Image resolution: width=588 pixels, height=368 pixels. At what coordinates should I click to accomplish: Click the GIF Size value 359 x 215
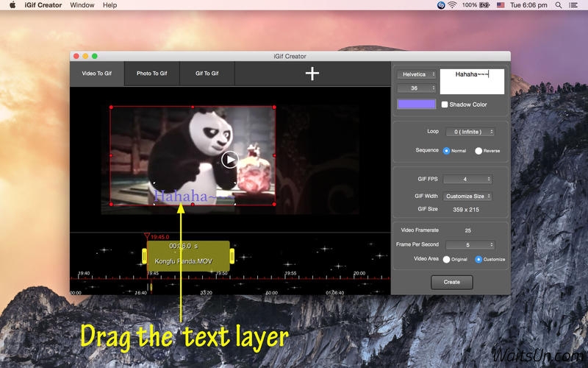click(466, 210)
